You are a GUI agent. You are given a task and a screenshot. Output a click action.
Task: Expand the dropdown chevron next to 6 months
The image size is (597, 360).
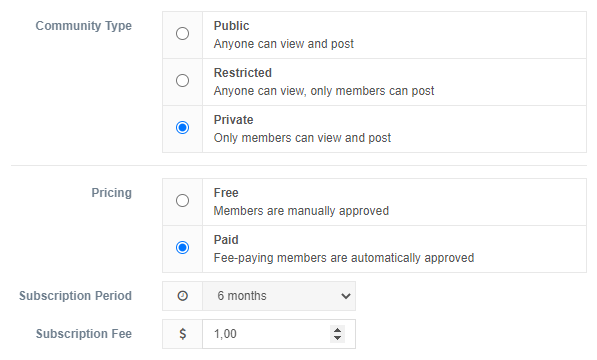point(346,296)
